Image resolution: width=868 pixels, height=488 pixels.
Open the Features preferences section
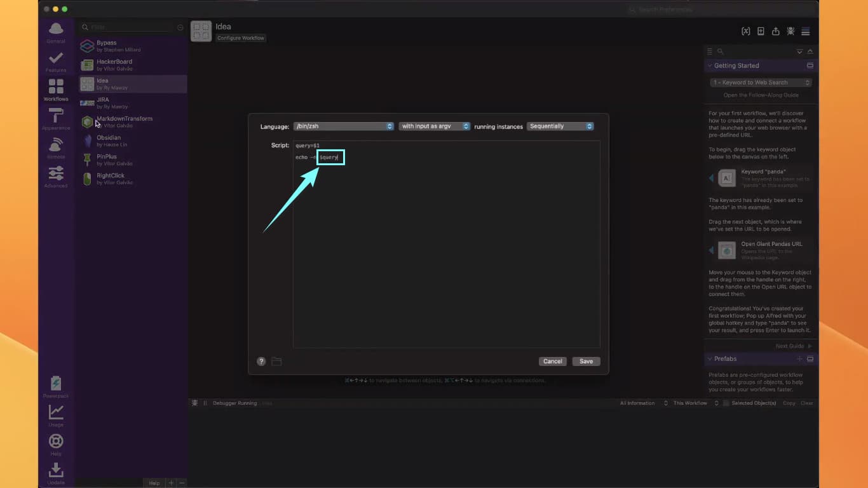pyautogui.click(x=56, y=62)
